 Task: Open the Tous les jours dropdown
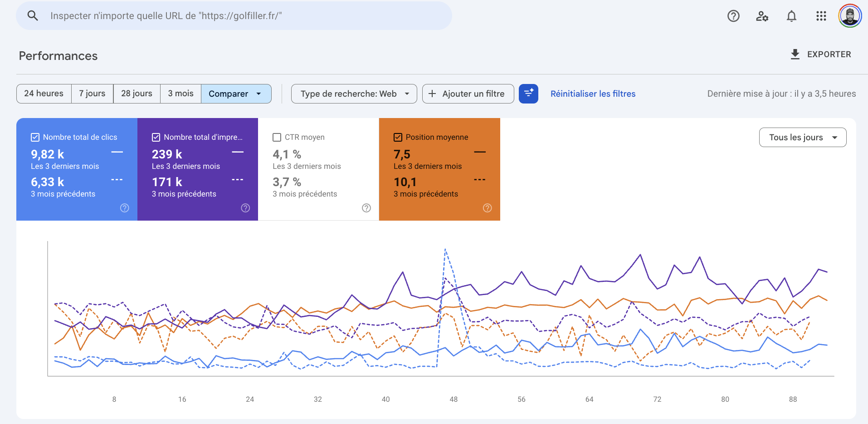(803, 137)
